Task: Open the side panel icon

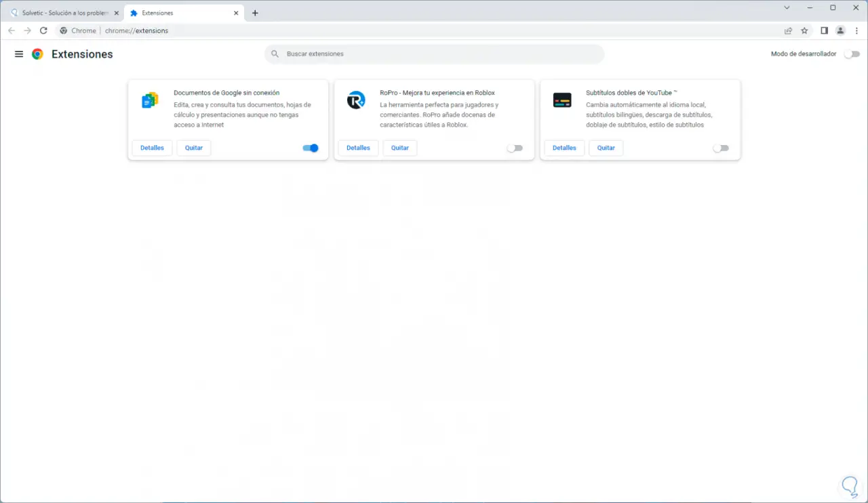Action: pos(825,31)
